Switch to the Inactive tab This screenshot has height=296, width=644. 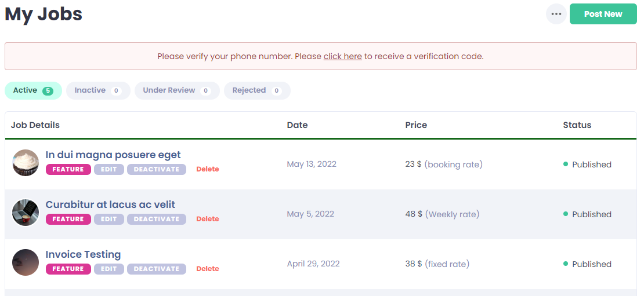click(98, 90)
